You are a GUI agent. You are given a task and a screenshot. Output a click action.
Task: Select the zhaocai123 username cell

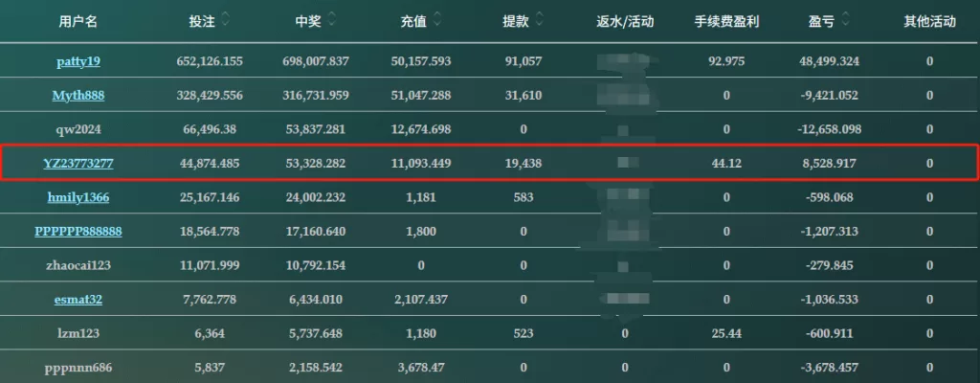[x=78, y=265]
